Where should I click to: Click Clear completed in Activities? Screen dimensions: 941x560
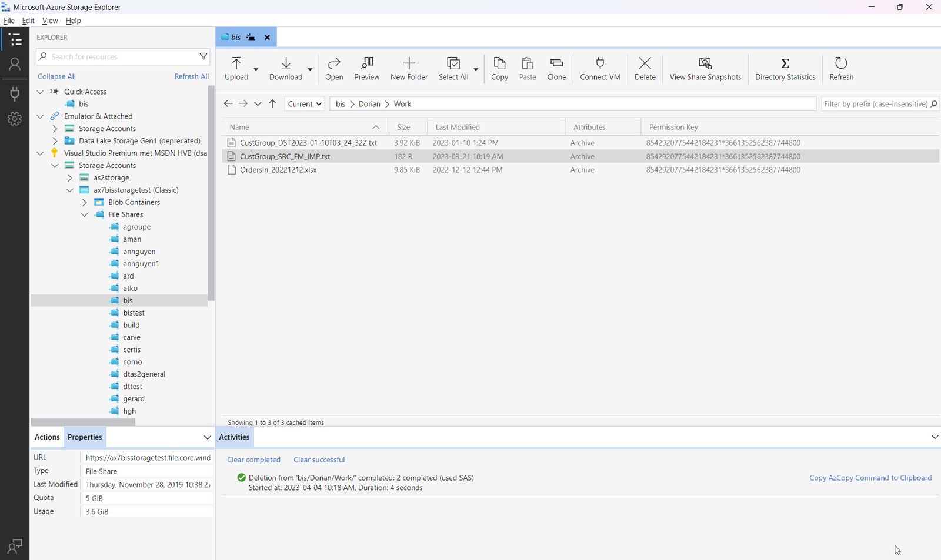(253, 460)
